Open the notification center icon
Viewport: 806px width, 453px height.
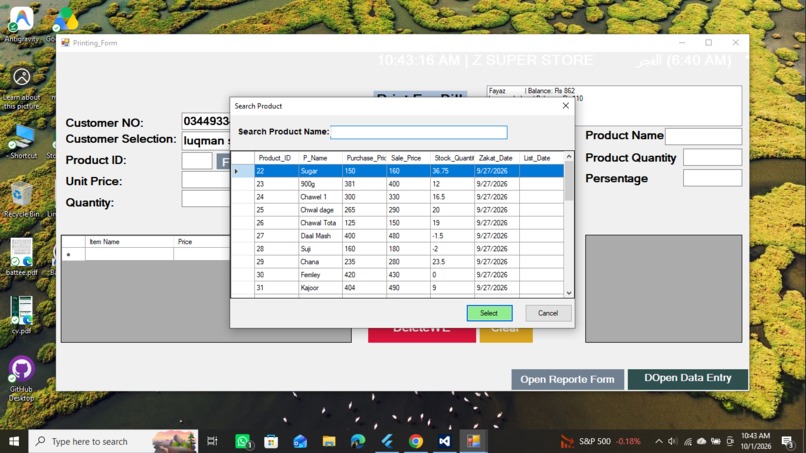787,441
